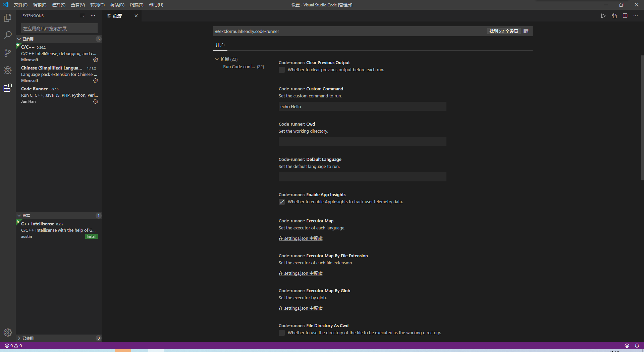
Task: Select Run Code conf... tree item
Action: click(244, 67)
